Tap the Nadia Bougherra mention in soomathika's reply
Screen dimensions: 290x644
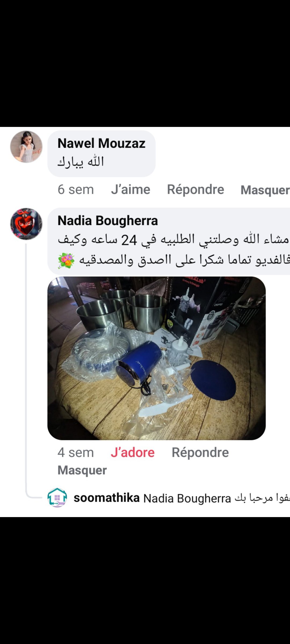coord(187,498)
